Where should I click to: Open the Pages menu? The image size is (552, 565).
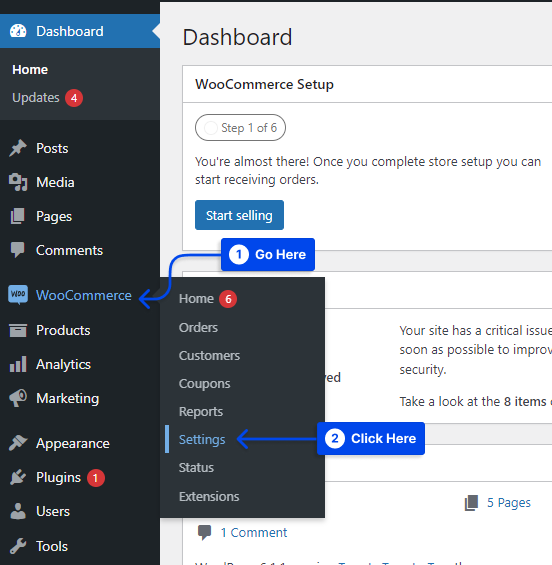54,216
